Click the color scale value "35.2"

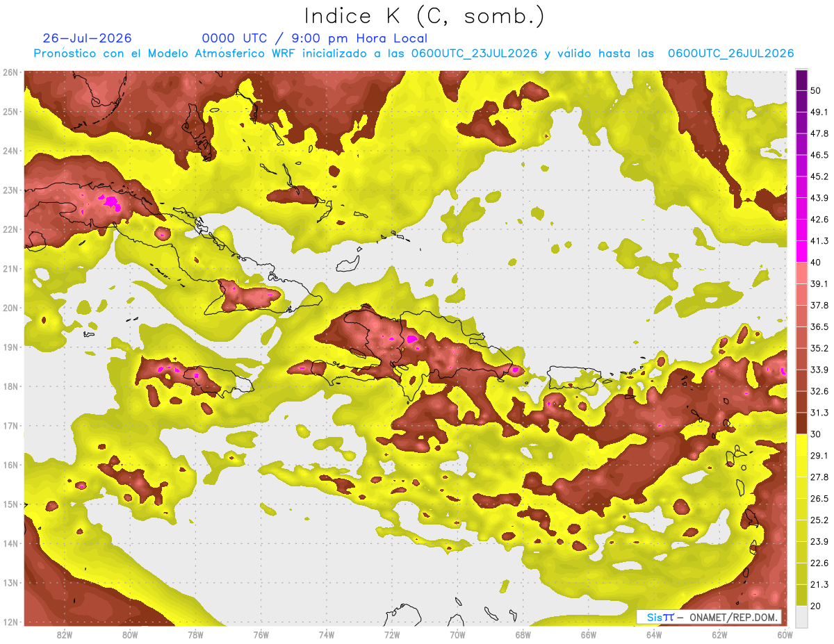819,348
